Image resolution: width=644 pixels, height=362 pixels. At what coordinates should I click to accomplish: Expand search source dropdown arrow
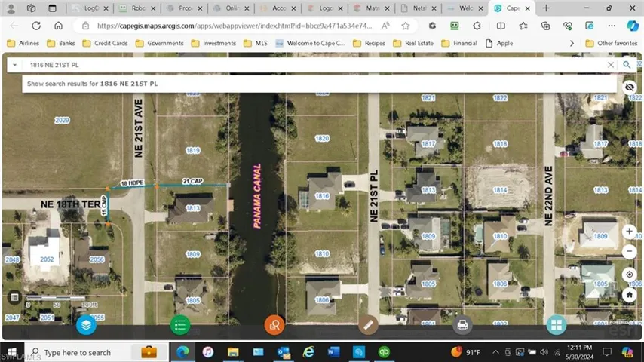click(15, 65)
